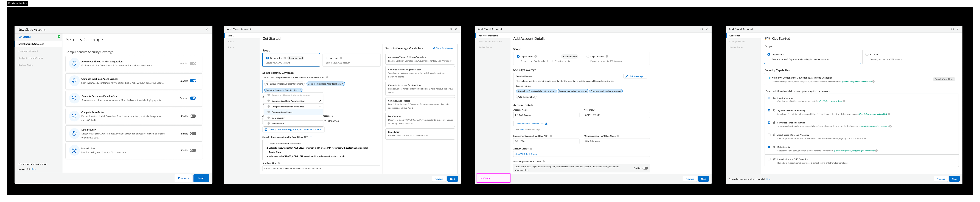Click the expand icon in Step 1 modal header
The height and width of the screenshot is (202, 980).
451,29
